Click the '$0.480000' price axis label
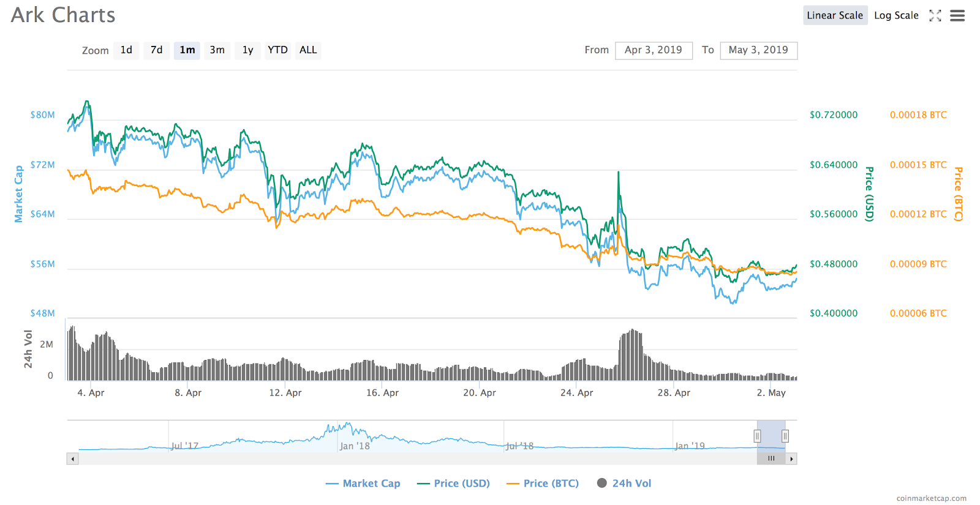 pos(834,264)
